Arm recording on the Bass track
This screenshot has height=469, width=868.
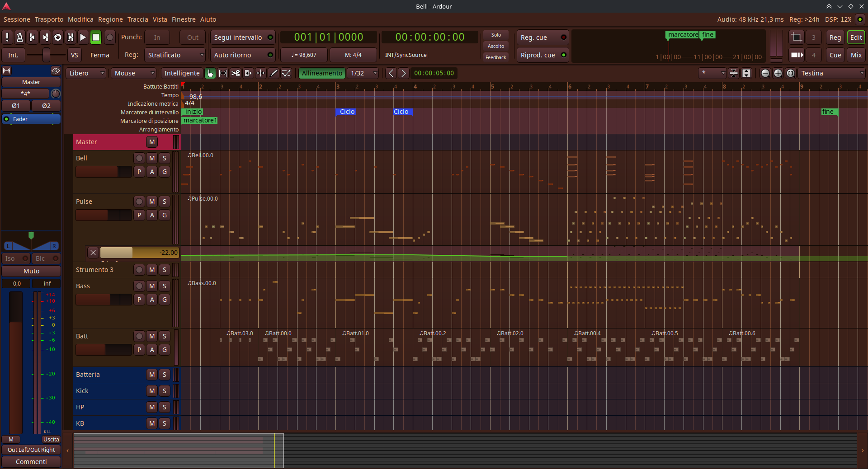click(139, 286)
